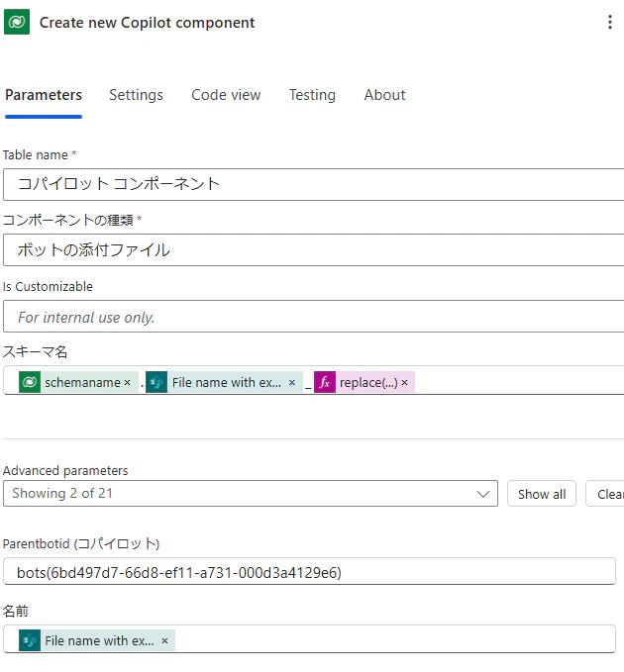Click the Create new Copilot component title

tap(148, 23)
